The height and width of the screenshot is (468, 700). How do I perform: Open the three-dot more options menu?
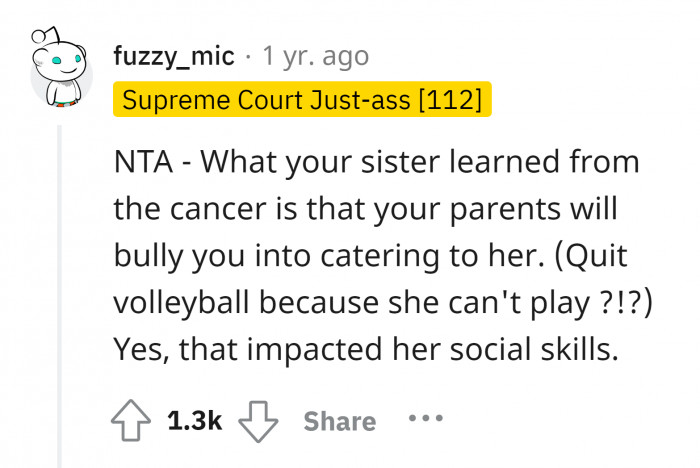424,420
